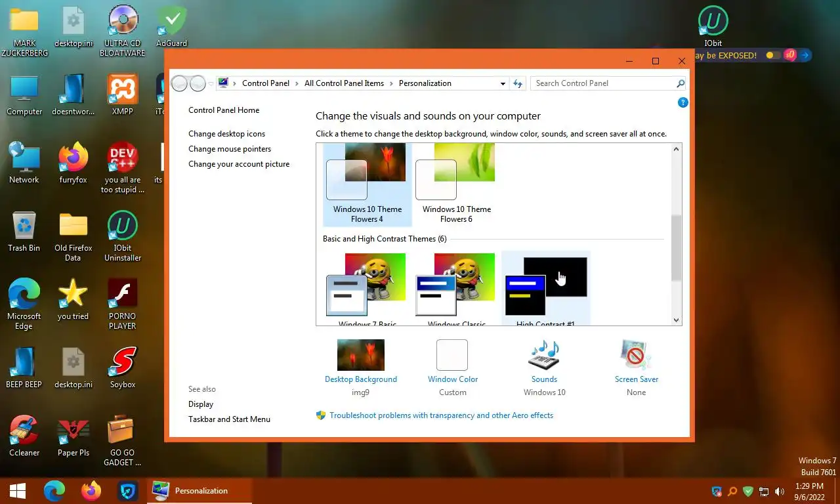Open the Computer desktop icon
Viewport: 840px width, 504px height.
(x=24, y=95)
